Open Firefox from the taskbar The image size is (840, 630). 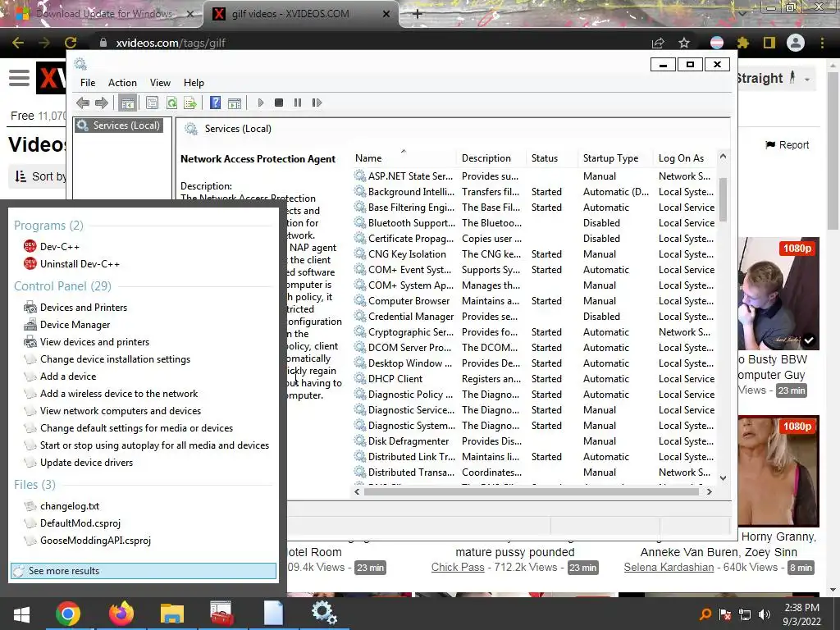tap(121, 614)
